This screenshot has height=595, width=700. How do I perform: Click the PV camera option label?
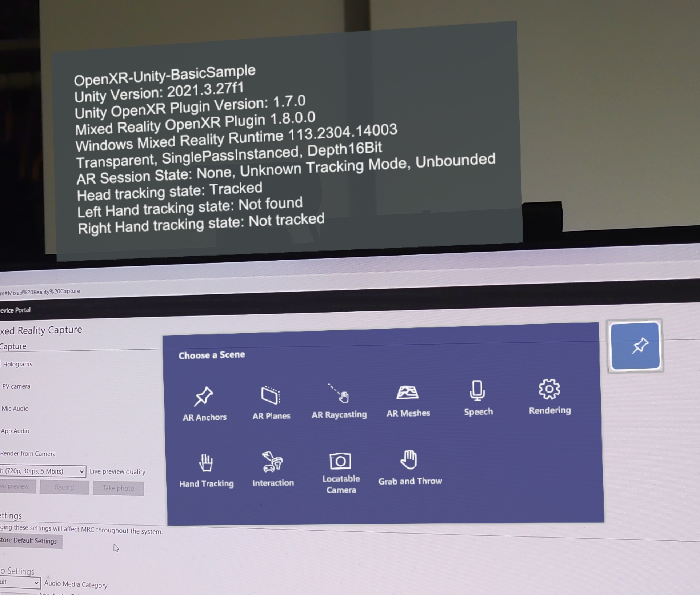tap(16, 386)
